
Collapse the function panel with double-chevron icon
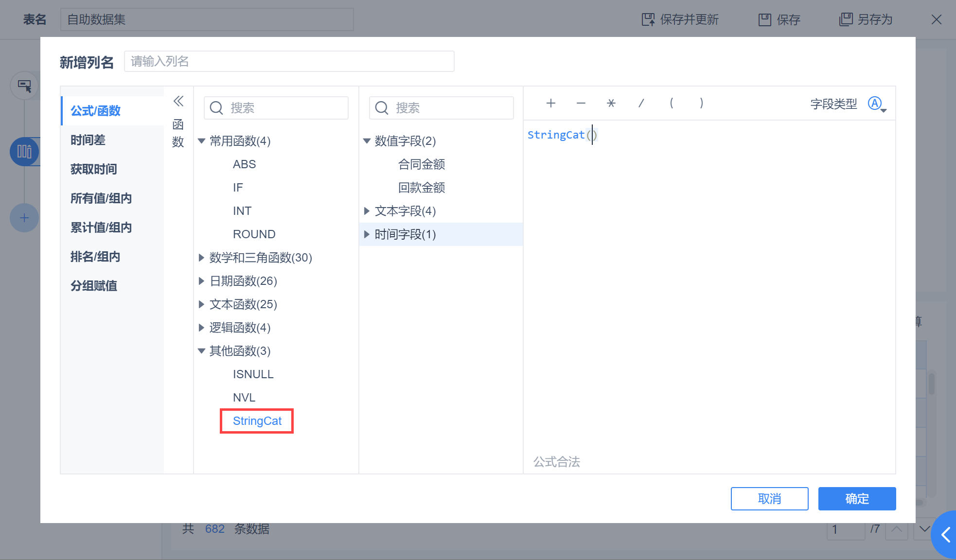[x=178, y=101]
